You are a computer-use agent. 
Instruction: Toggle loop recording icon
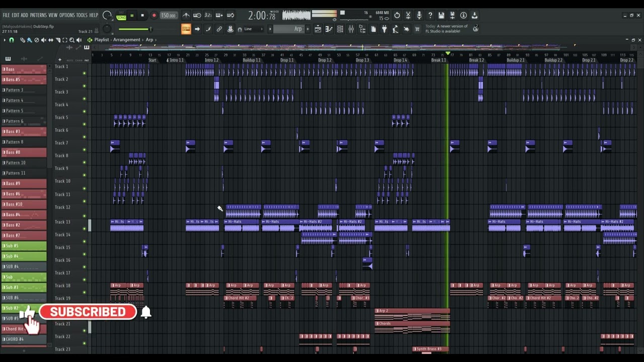click(x=230, y=16)
